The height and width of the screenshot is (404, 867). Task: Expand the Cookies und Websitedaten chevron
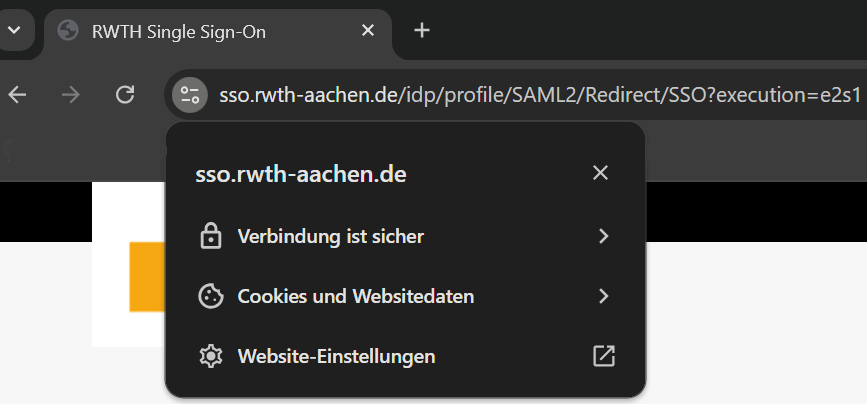point(603,296)
